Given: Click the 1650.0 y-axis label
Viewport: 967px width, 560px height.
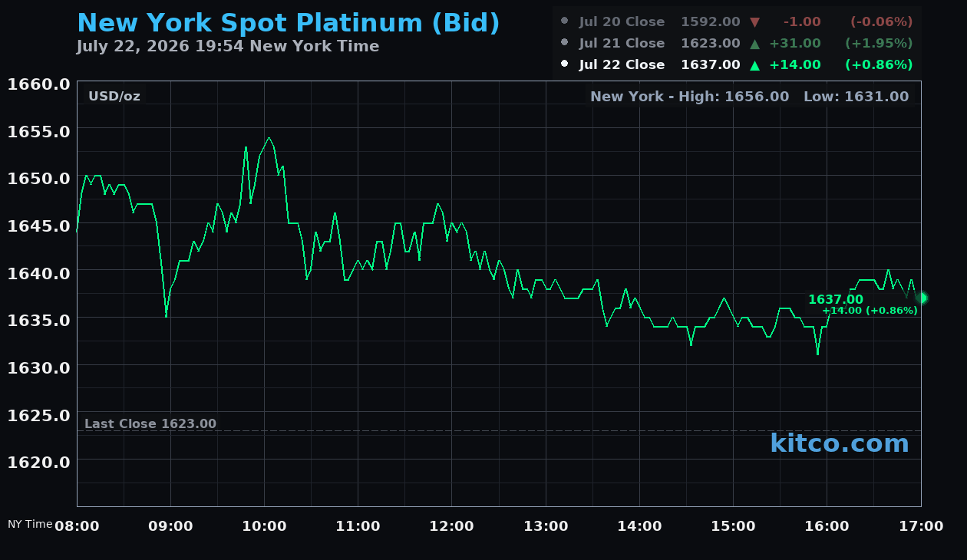Looking at the screenshot, I should click(38, 178).
